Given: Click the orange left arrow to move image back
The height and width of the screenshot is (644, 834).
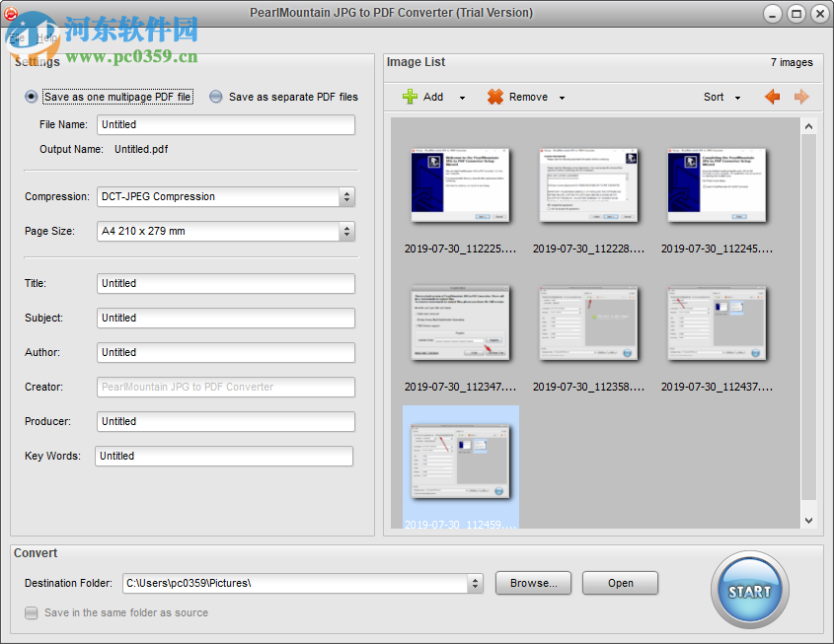Looking at the screenshot, I should [773, 97].
